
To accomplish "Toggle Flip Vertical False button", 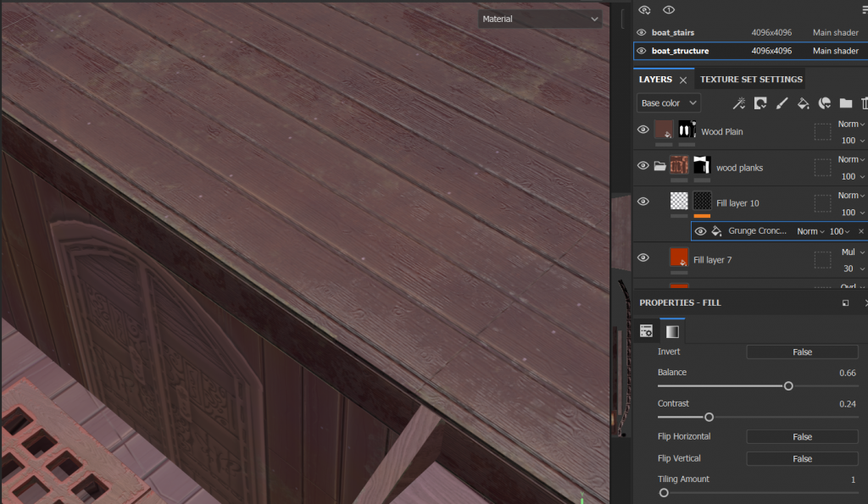I will coord(802,458).
